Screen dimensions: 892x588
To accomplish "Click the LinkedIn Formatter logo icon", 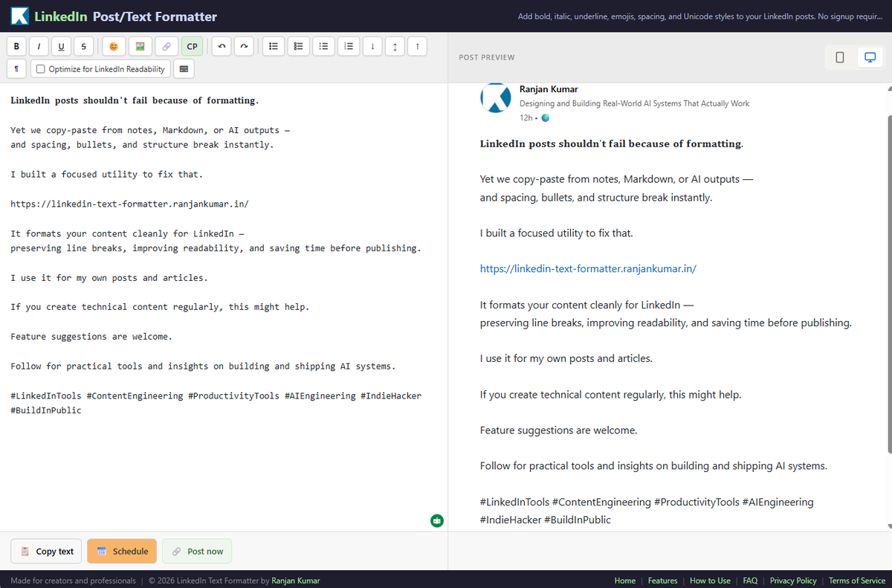I will pos(19,16).
